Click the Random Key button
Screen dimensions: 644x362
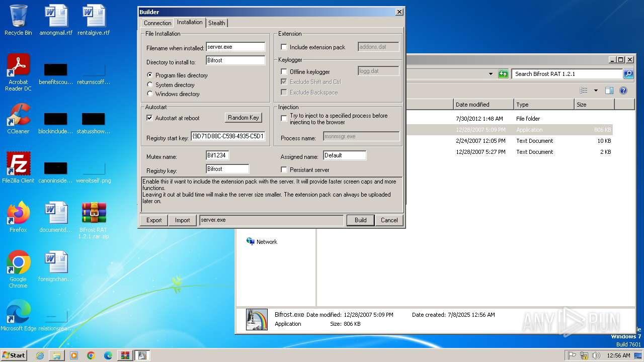pyautogui.click(x=244, y=118)
